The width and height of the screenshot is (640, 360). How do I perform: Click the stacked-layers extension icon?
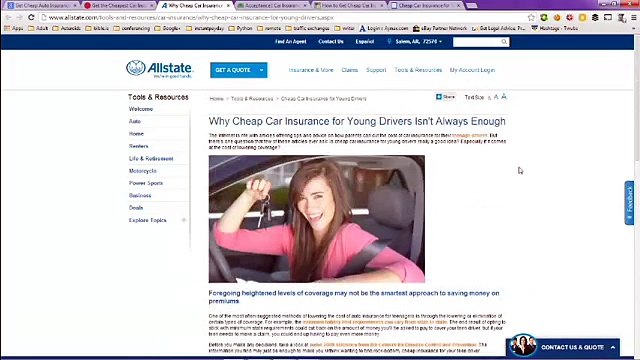(595, 18)
